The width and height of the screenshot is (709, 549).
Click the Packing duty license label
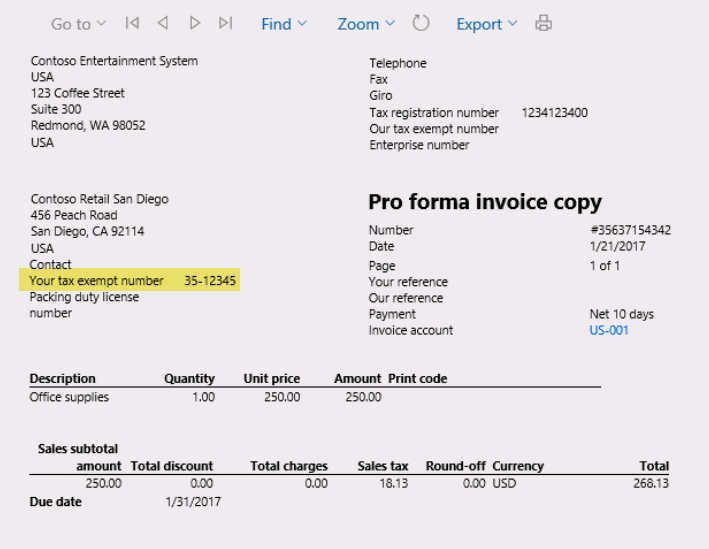[x=84, y=305]
